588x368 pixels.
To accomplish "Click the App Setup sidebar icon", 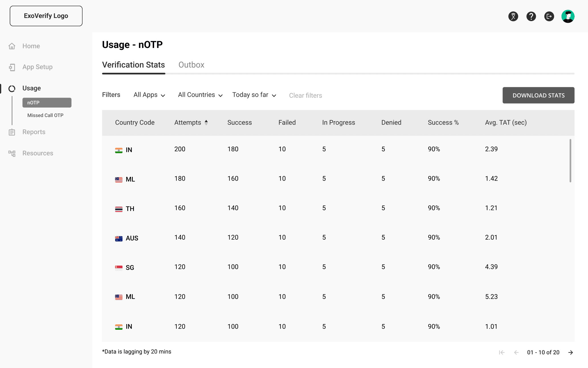I will pos(12,67).
